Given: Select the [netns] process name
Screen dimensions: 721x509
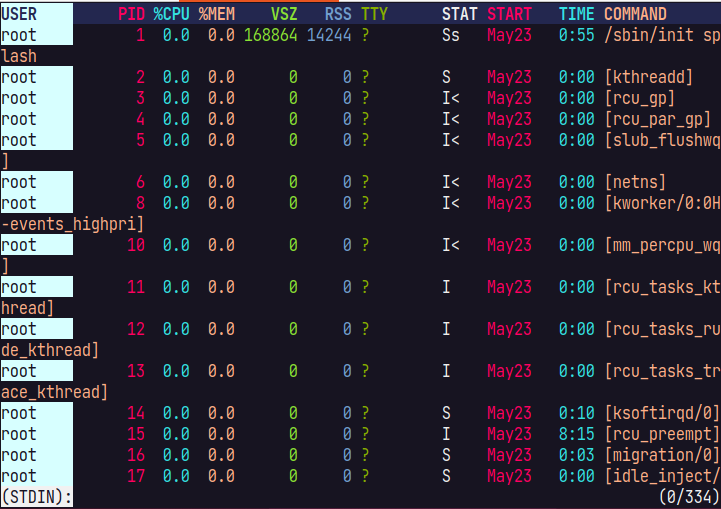Looking at the screenshot, I should pyautogui.click(x=635, y=182).
